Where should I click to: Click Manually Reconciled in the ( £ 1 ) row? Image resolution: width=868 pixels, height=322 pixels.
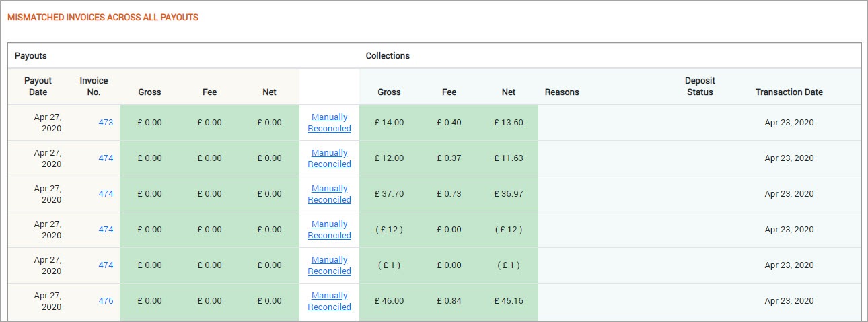329,265
